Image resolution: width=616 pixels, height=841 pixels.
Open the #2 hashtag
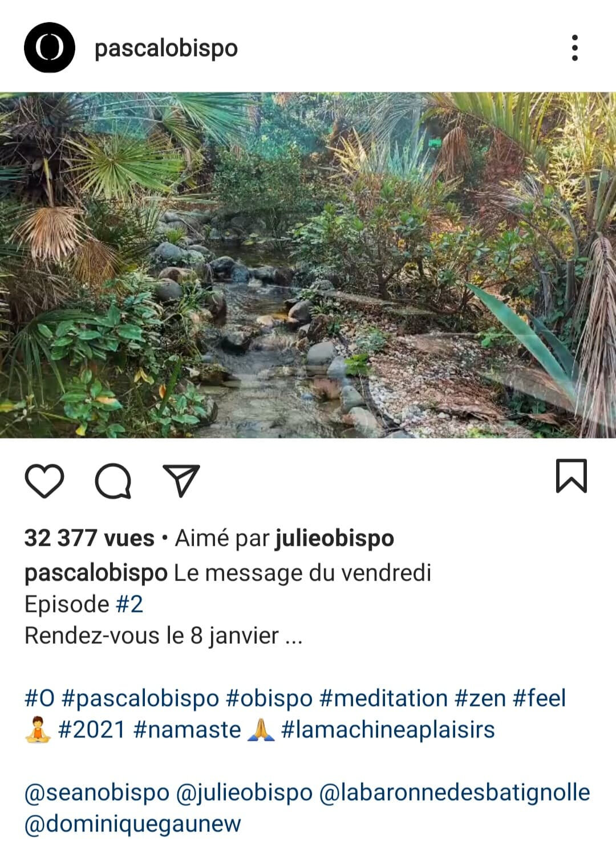(129, 604)
